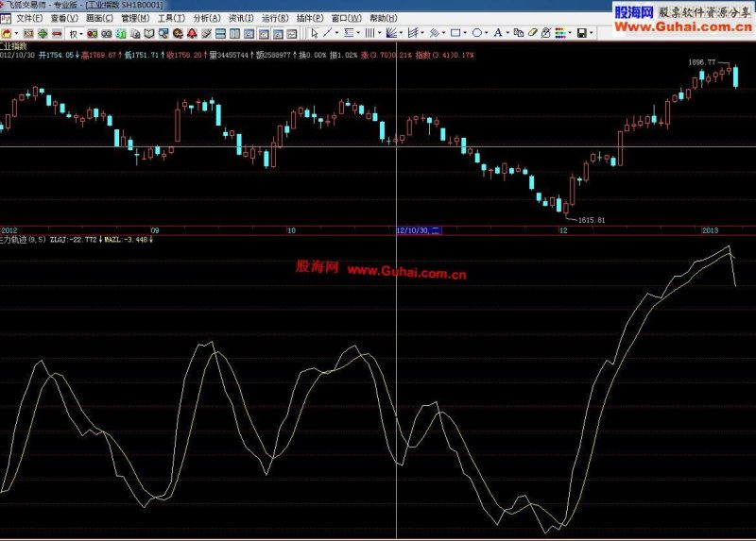This screenshot has width=756, height=541.
Task: Open the 帮助(H) menu
Action: pyautogui.click(x=384, y=18)
